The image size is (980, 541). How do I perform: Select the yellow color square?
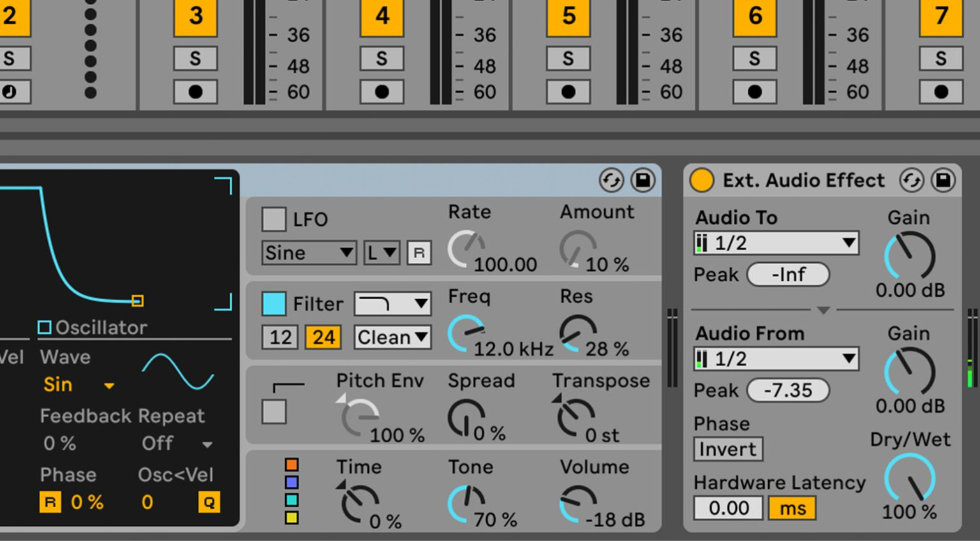click(x=292, y=518)
